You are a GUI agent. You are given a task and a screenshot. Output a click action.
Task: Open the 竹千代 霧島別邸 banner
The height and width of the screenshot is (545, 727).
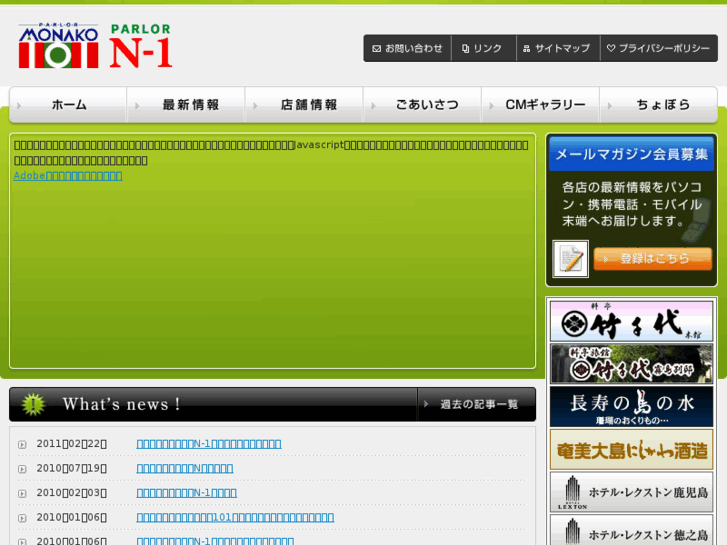pyautogui.click(x=631, y=364)
